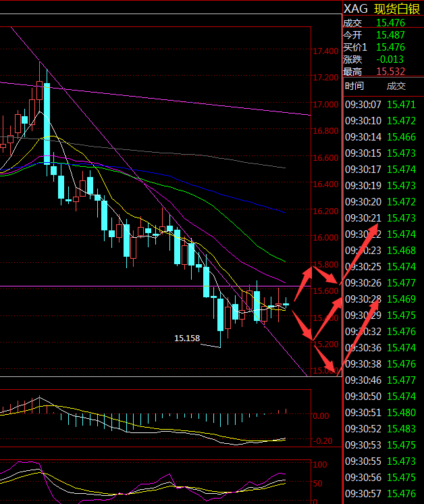Click the 16.800 price axis label
424x504 pixels.
point(325,131)
